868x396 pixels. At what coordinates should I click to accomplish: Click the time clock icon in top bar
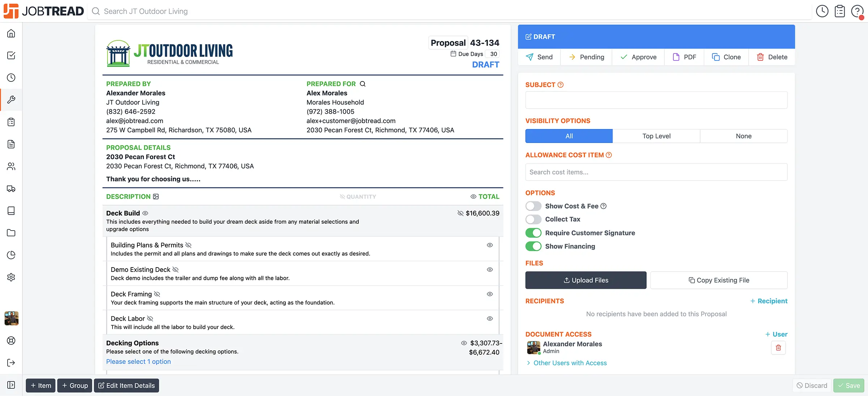(822, 11)
